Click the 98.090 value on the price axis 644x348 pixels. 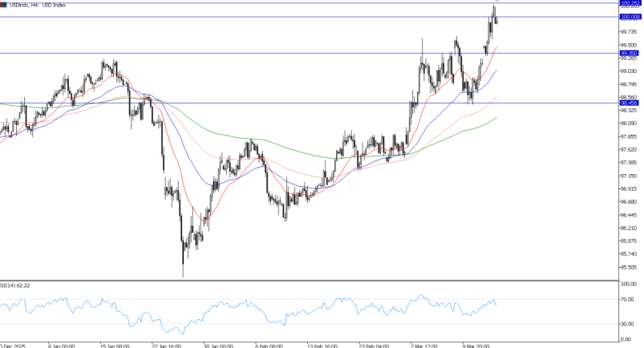(x=629, y=123)
